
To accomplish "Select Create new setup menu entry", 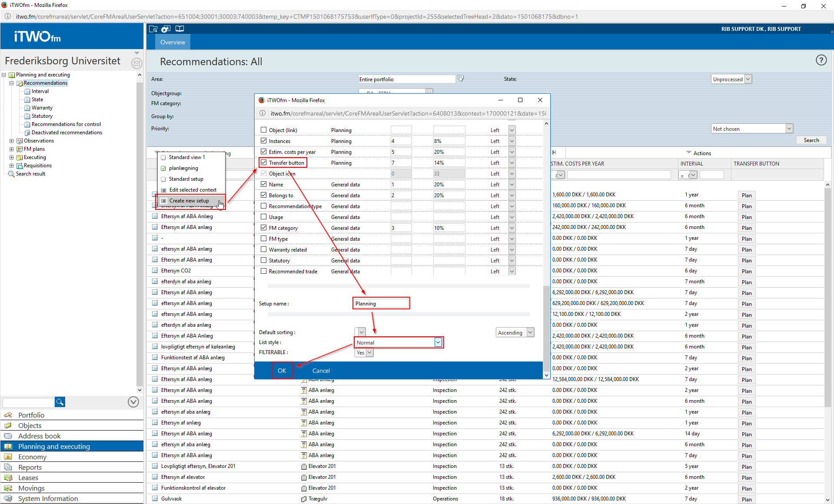I will point(189,201).
